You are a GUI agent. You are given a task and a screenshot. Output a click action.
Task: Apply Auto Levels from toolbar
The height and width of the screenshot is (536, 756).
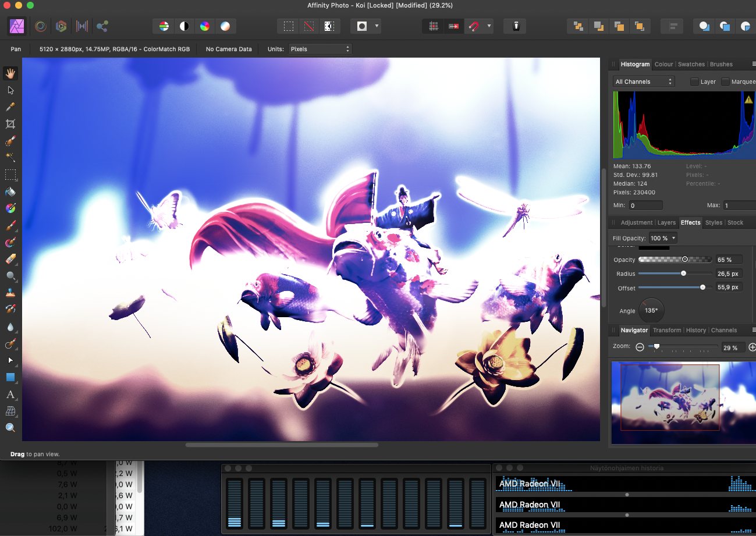point(164,26)
